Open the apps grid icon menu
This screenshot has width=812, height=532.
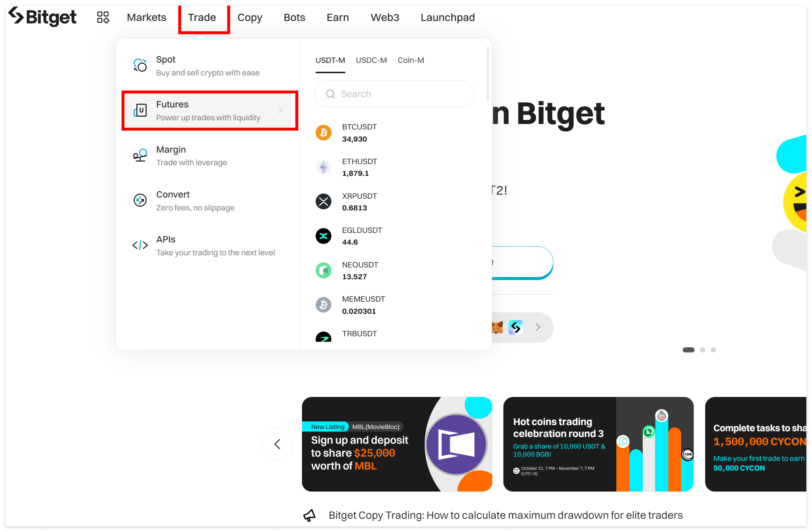pyautogui.click(x=103, y=17)
